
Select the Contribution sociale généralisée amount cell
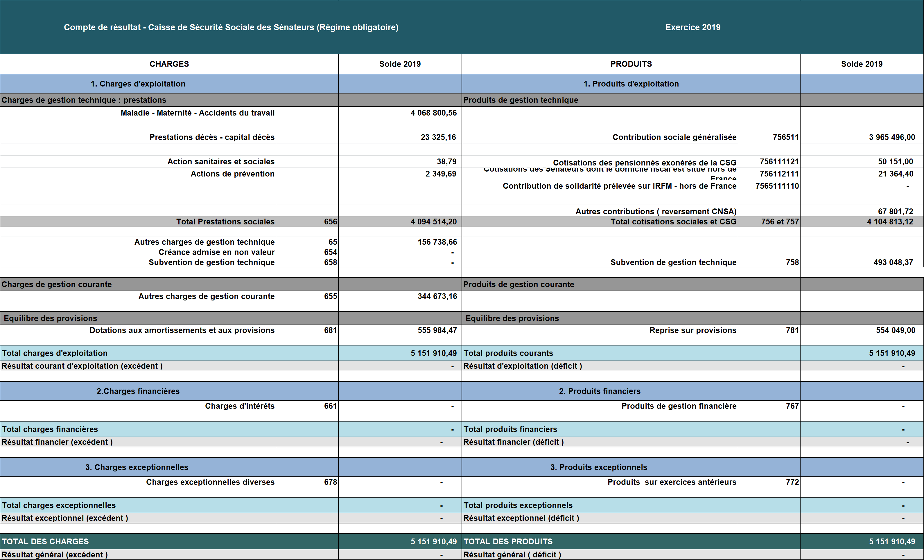point(891,137)
